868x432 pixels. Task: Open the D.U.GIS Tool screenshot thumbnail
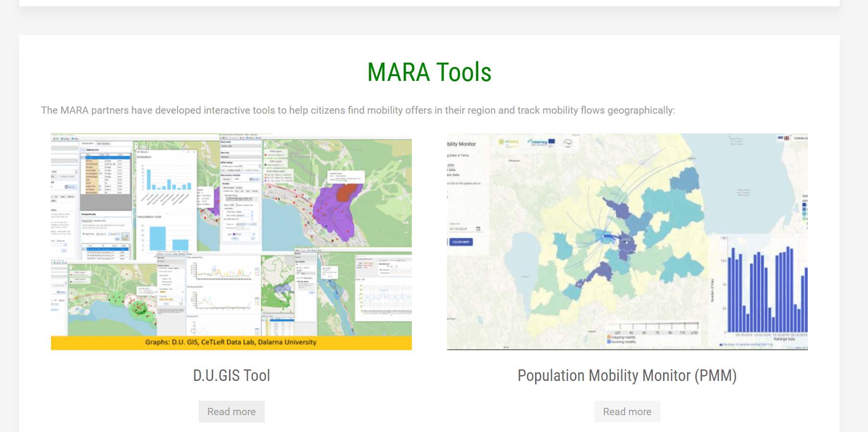[x=231, y=242]
